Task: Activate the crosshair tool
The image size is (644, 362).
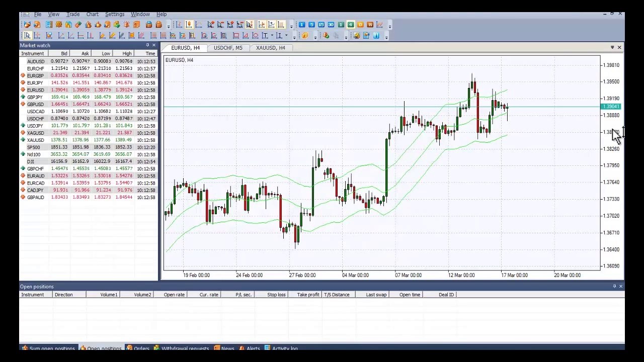Action: coord(37,35)
